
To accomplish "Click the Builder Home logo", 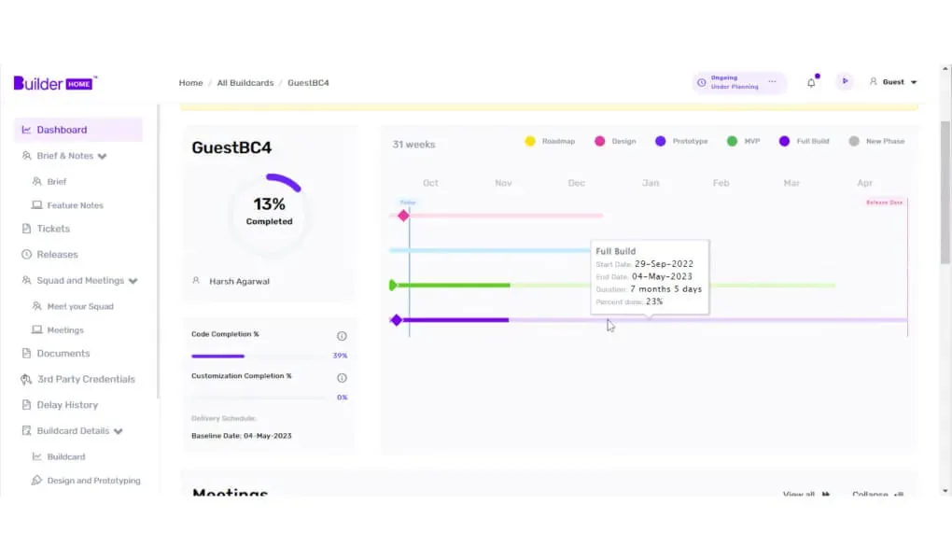I will tap(55, 83).
